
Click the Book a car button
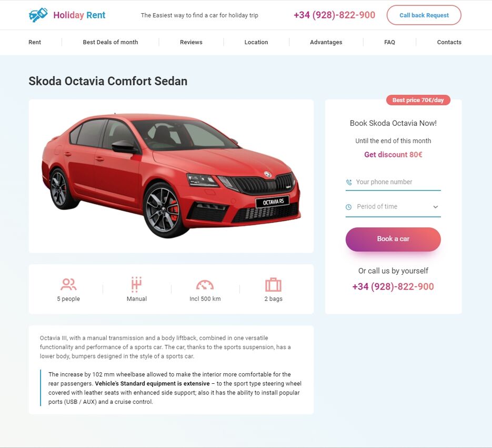click(x=393, y=239)
